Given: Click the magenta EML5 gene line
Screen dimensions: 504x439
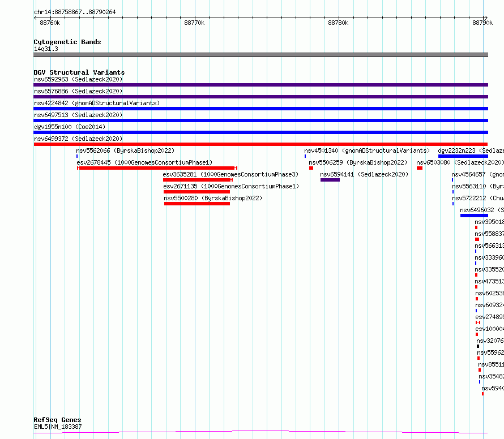Looking at the screenshot, I should tap(260, 432).
